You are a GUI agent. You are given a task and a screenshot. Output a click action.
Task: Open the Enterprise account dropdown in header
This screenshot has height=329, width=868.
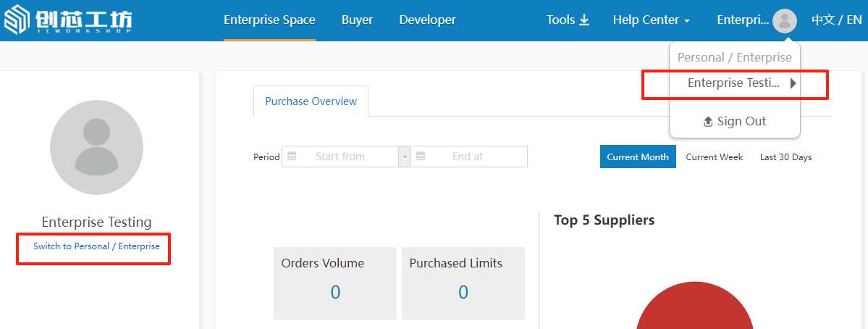743,20
